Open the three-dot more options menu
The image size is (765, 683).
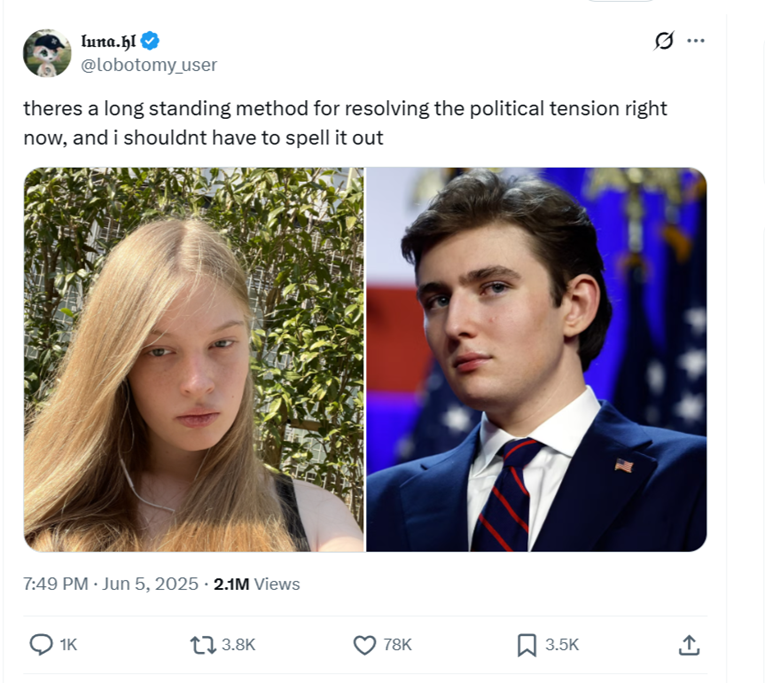[696, 41]
